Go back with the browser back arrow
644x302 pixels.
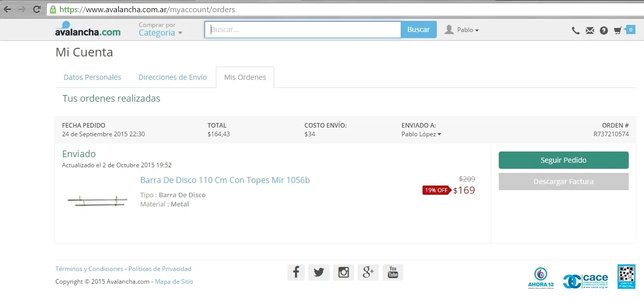[x=8, y=9]
